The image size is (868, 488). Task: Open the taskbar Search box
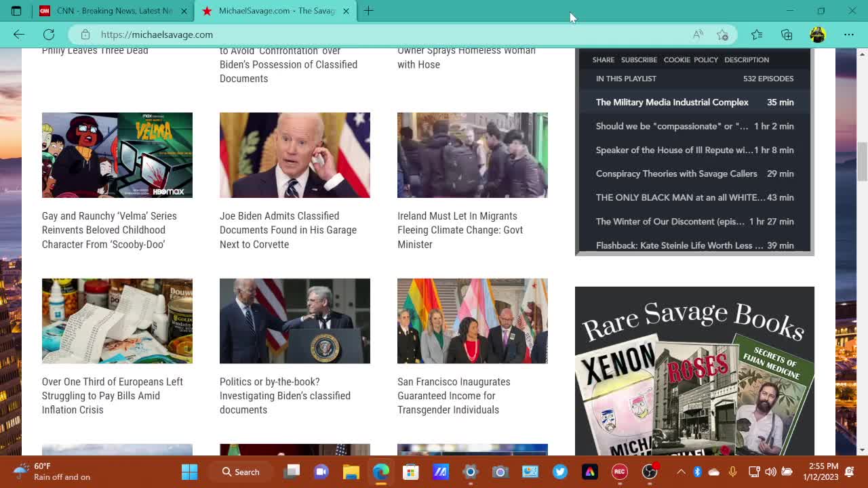(241, 472)
